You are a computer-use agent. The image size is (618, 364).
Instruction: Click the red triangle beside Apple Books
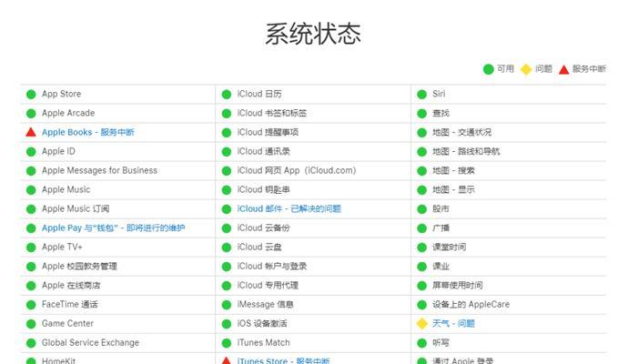(31, 132)
